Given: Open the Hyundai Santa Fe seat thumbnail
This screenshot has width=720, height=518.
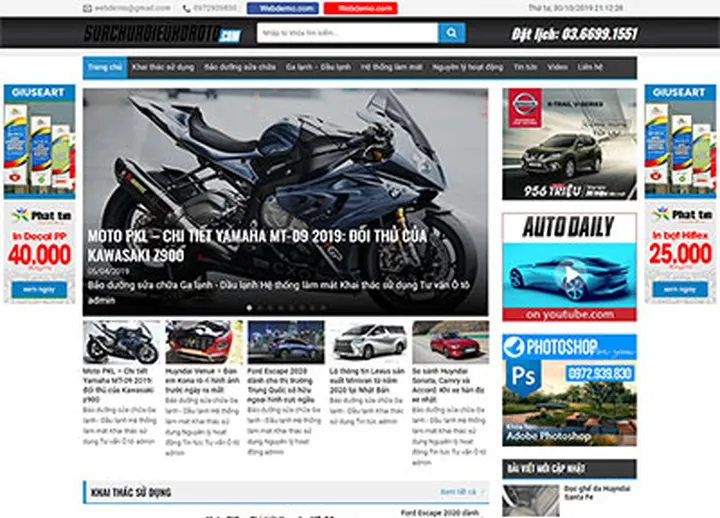Looking at the screenshot, I should 531,501.
